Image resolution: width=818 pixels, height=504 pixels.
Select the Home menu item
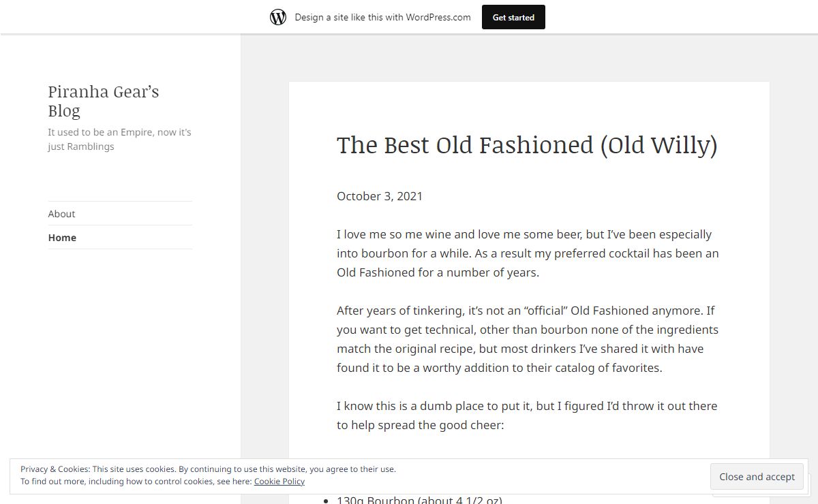(x=62, y=238)
